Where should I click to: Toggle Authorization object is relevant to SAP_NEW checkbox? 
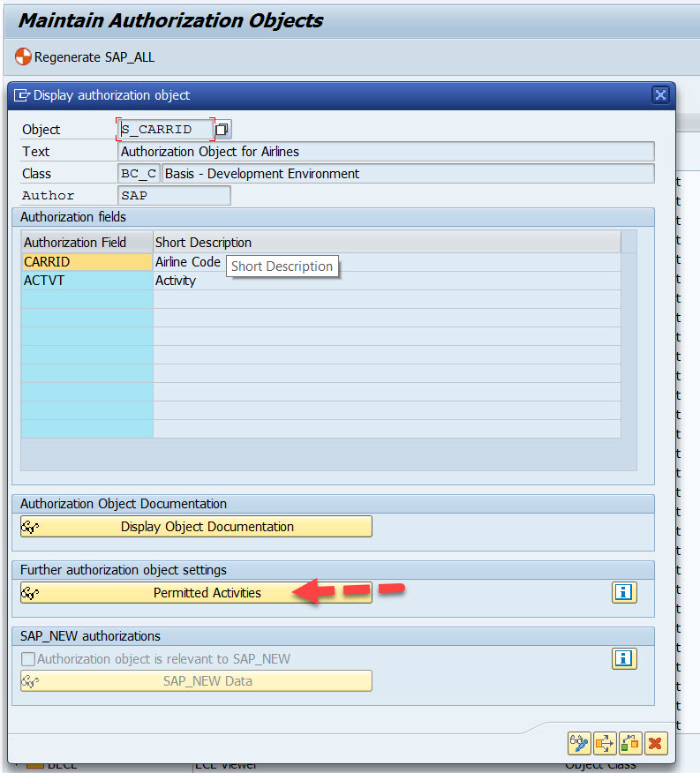click(x=28, y=659)
